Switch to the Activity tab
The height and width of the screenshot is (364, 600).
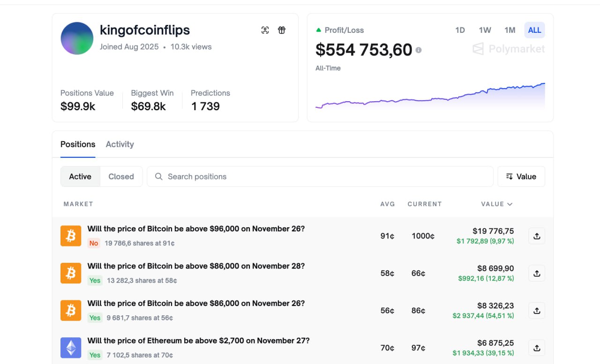click(120, 144)
